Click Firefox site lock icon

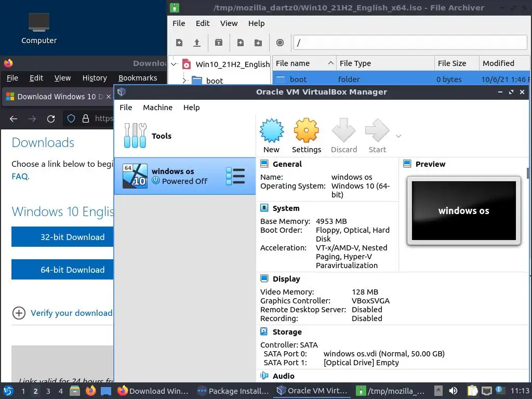tap(86, 118)
